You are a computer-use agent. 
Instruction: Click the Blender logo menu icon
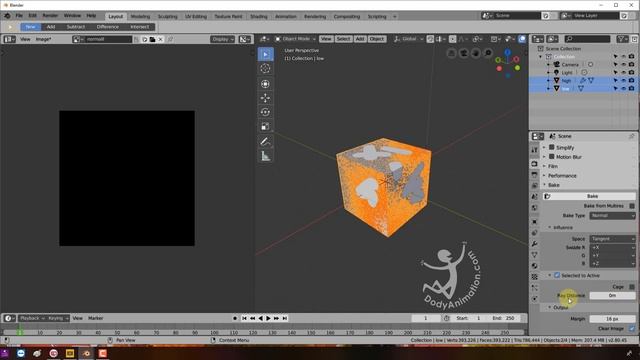click(7, 16)
